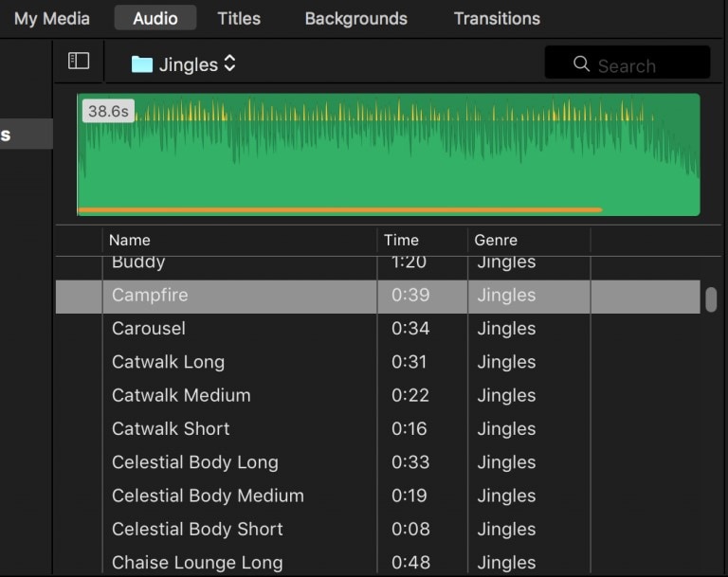Toggle the sidebar panel icon
The image size is (728, 577).
coord(79,62)
